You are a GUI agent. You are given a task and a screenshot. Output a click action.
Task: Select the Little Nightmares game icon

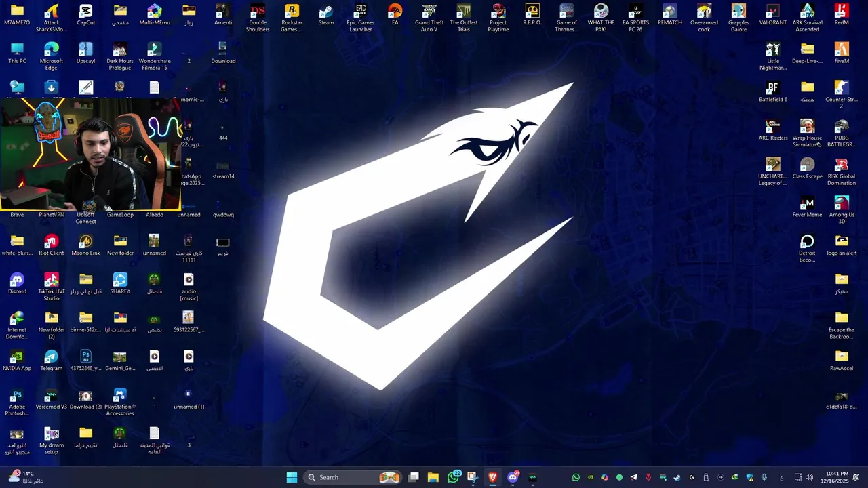773,56
